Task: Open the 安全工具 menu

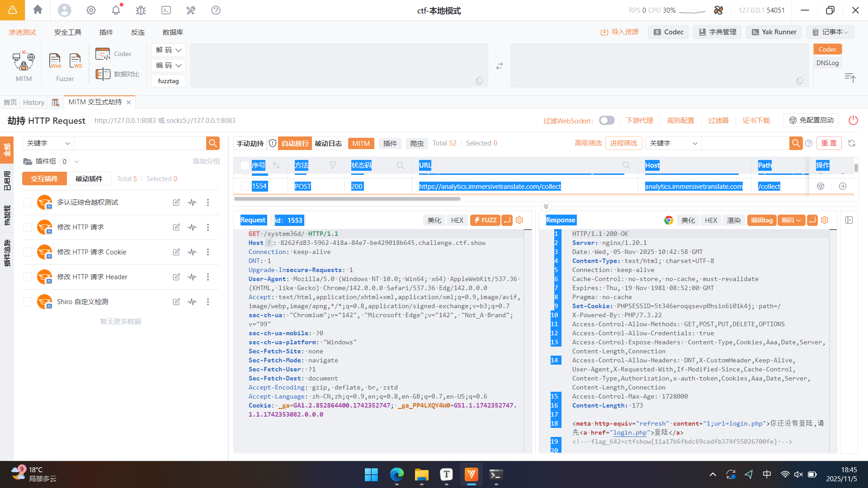Action: pyautogui.click(x=67, y=32)
